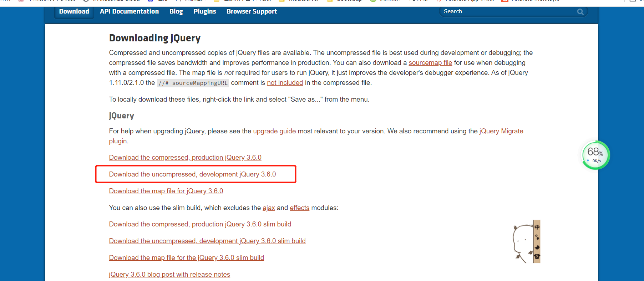Click the 'jQuery' section subheading
This screenshot has height=281, width=644.
tap(121, 116)
